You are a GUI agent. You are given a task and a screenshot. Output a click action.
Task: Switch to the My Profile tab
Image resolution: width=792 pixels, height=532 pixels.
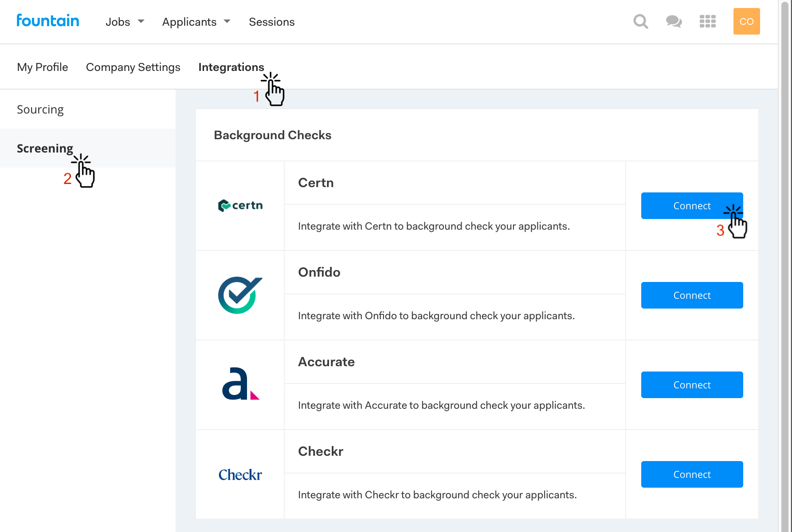[x=43, y=67]
